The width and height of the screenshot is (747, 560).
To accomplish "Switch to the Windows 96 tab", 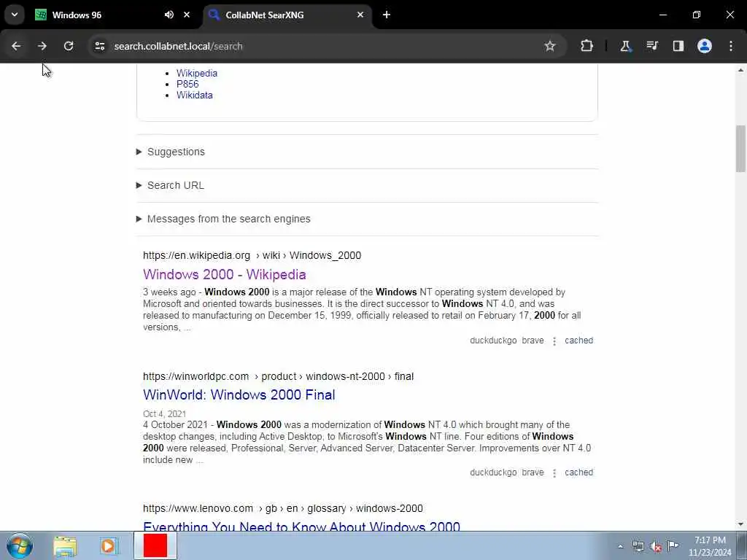I will [101, 15].
